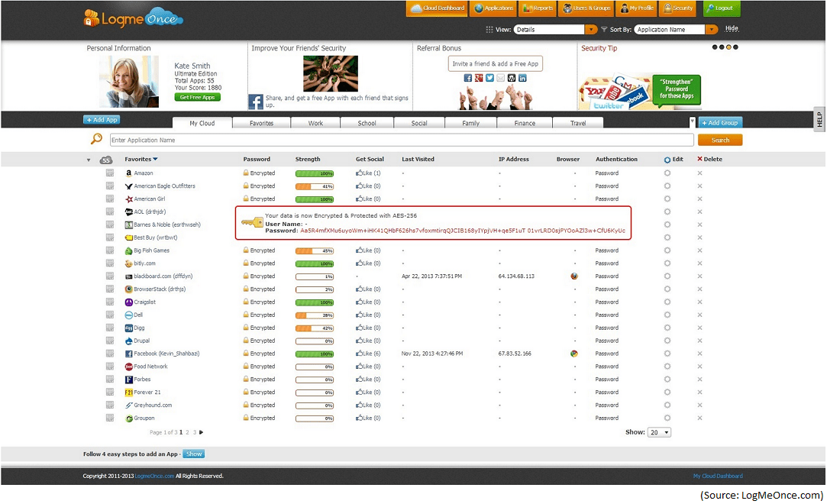Click the LogmeOnce logo
The width and height of the screenshot is (827, 504).
click(133, 18)
